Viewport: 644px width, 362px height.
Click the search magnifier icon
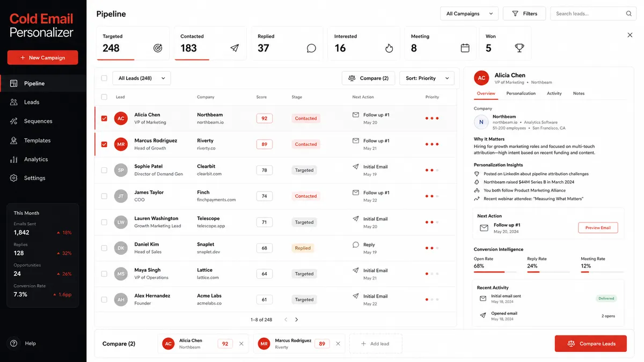click(x=629, y=13)
